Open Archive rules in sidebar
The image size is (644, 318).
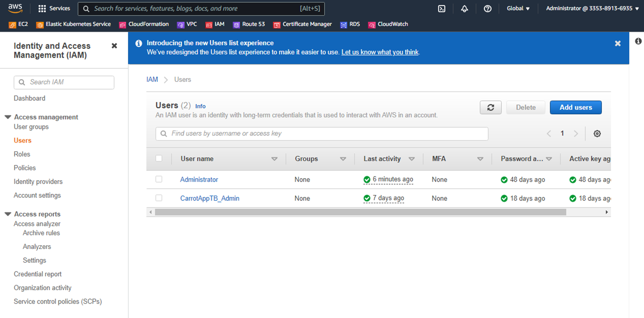41,233
